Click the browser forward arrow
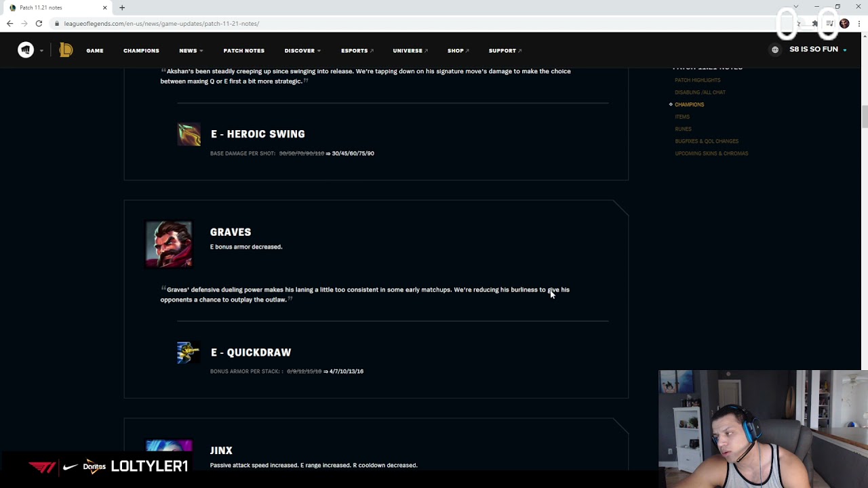Screen dimensions: 868x488 click(24, 23)
